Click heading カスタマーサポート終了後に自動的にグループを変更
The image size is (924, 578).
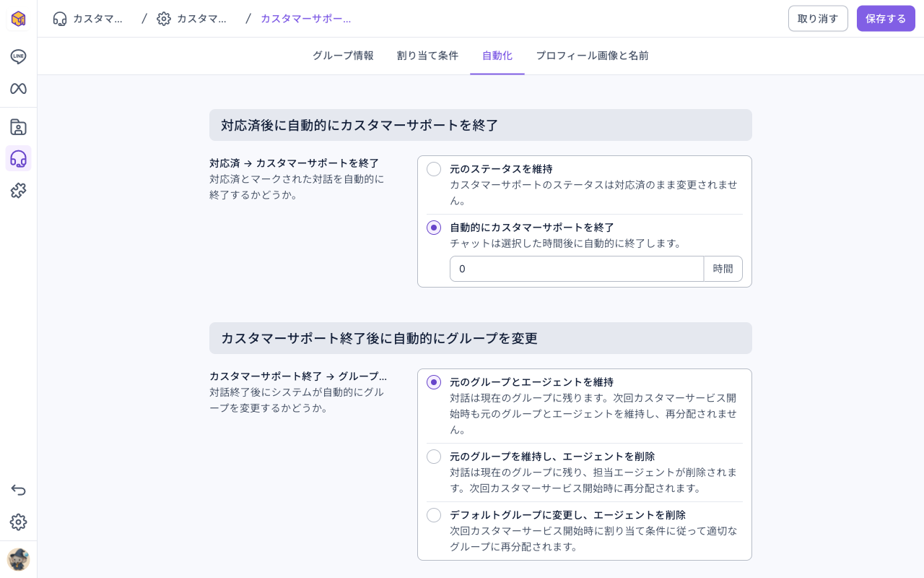[379, 338]
